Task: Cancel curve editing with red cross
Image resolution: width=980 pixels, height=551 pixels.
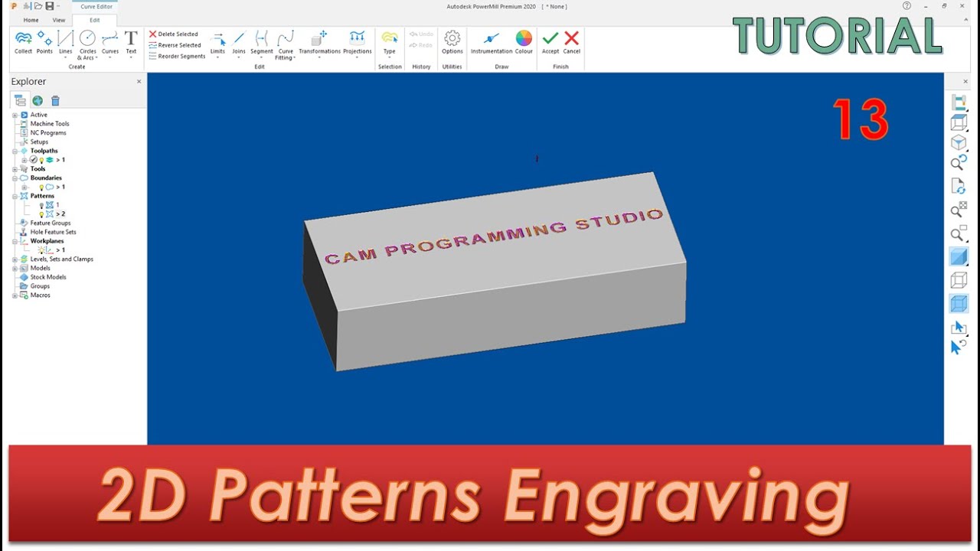Action: click(x=571, y=42)
